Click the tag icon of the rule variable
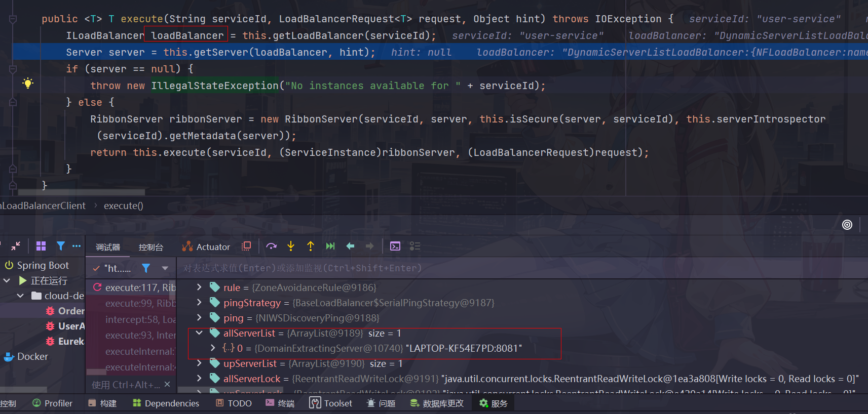Viewport: 868px width, 414px height. [215, 287]
